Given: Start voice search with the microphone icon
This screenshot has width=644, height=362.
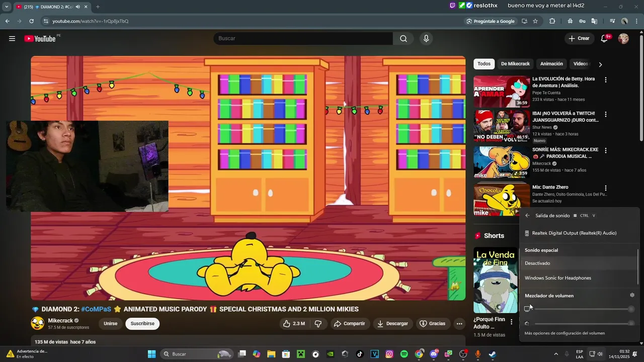Looking at the screenshot, I should (x=426, y=39).
